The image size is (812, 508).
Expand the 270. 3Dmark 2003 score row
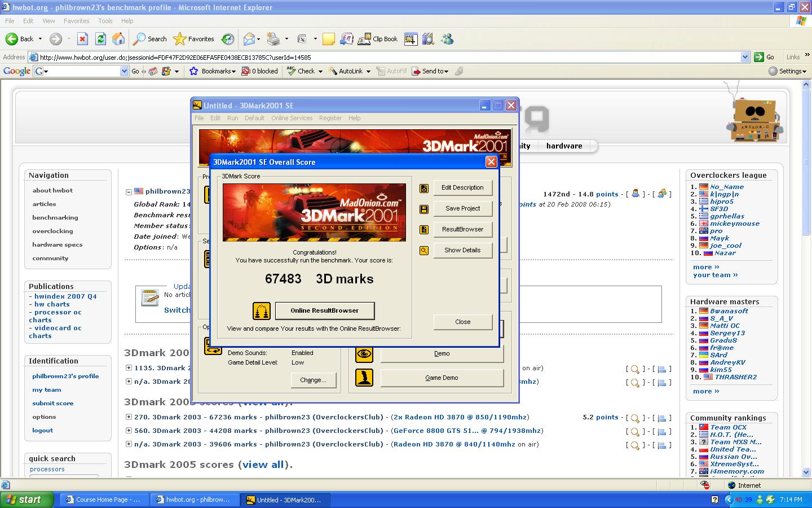(129, 417)
